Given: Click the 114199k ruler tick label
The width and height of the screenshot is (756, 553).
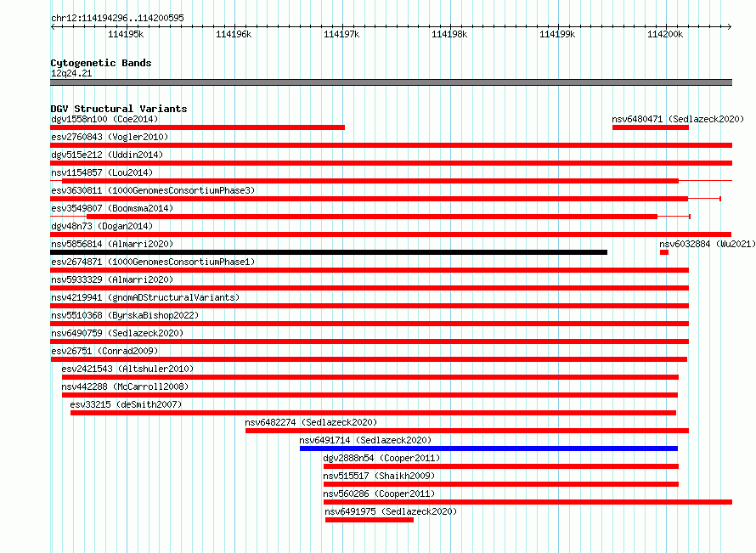Looking at the screenshot, I should click(557, 34).
